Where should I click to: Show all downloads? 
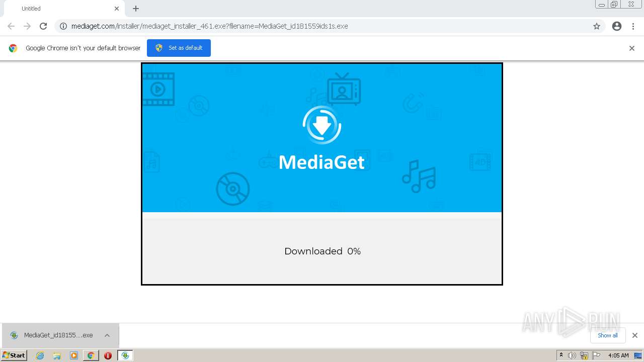point(607,335)
